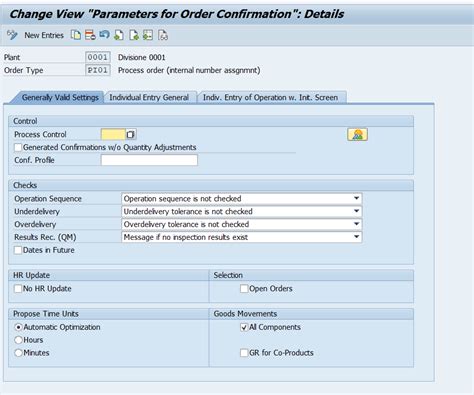
Task: Switch to Individual Entry General tab
Action: (x=149, y=97)
